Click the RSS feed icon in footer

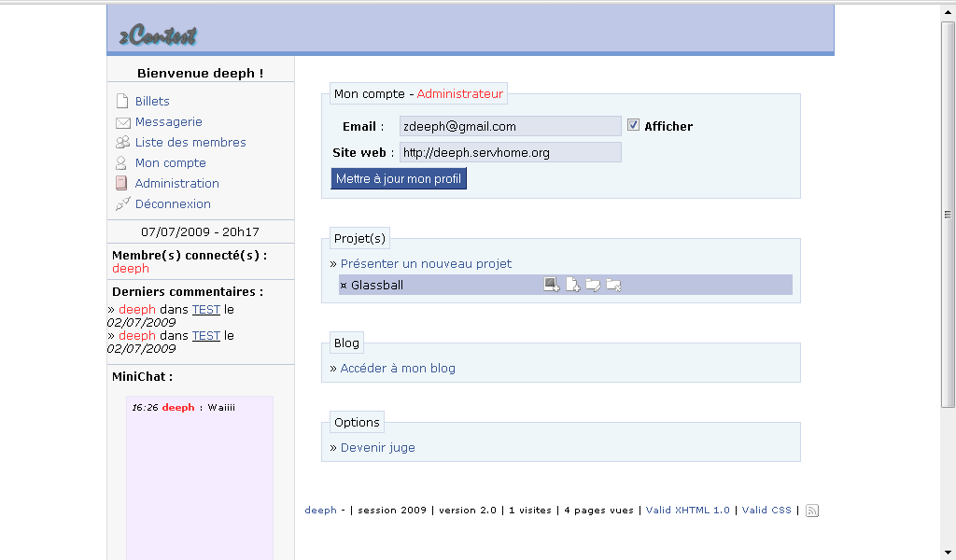(x=811, y=511)
